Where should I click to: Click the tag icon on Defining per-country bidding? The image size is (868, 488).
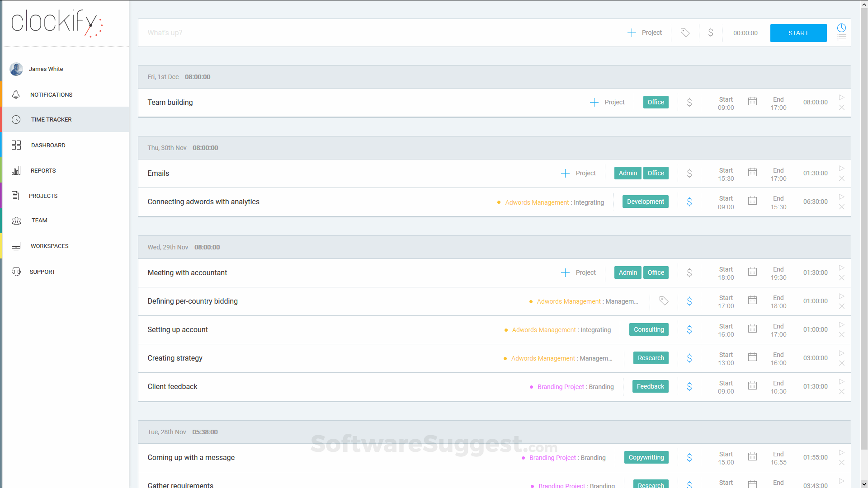click(x=664, y=301)
